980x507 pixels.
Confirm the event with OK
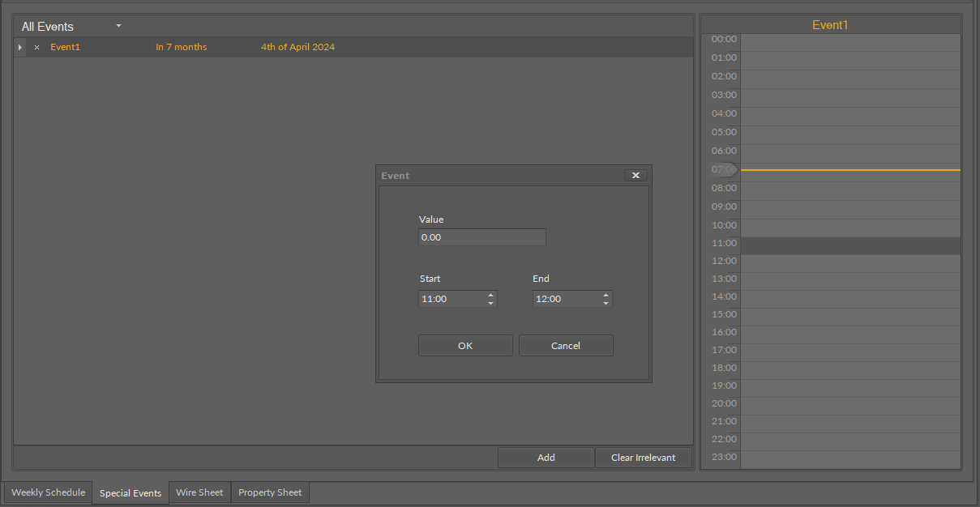click(465, 345)
